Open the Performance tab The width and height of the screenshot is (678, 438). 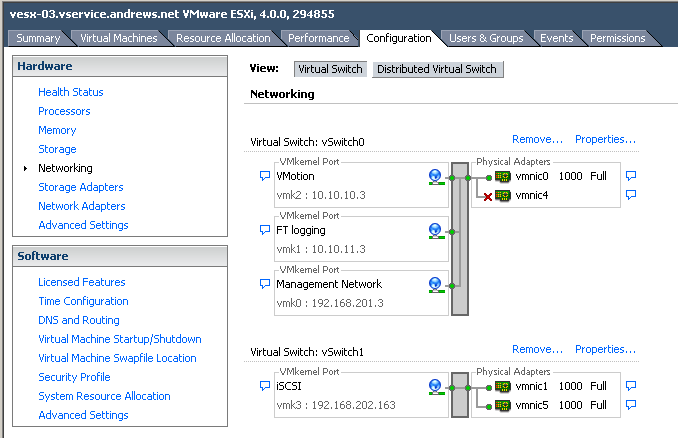click(318, 38)
